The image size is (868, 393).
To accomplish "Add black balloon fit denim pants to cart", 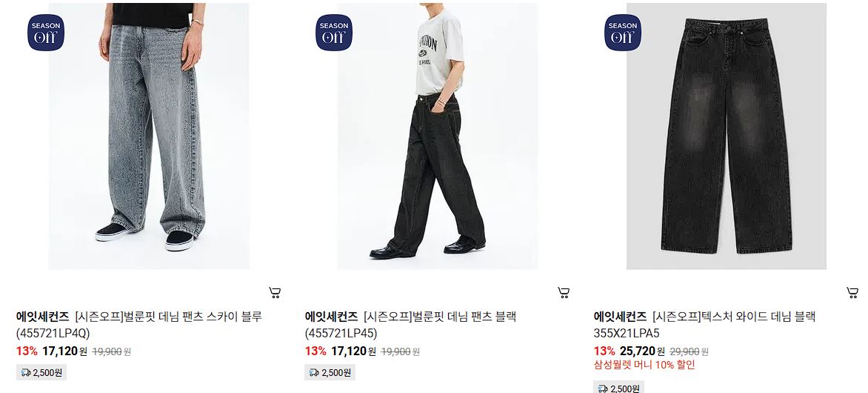I will [x=564, y=292].
